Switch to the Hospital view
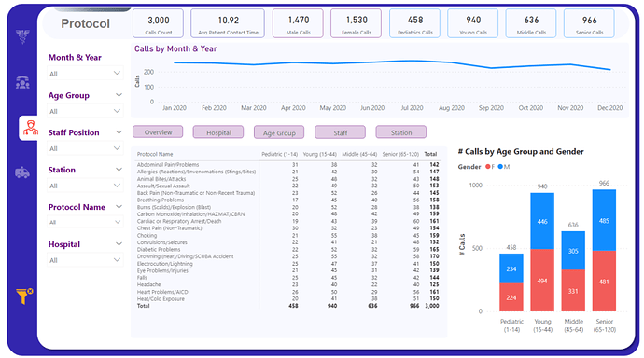The image size is (644, 358). click(x=218, y=132)
